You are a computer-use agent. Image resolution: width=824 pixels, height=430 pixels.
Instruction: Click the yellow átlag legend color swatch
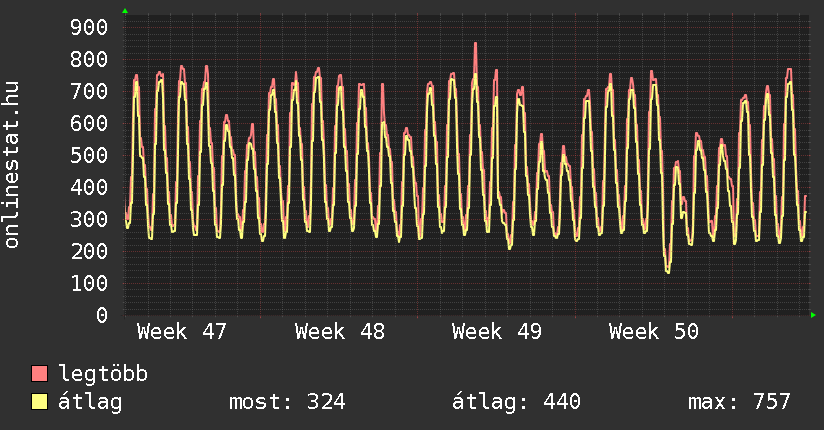coord(40,402)
